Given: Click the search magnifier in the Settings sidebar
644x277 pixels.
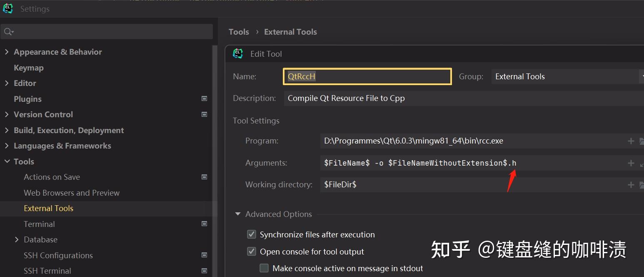Looking at the screenshot, I should 7,31.
